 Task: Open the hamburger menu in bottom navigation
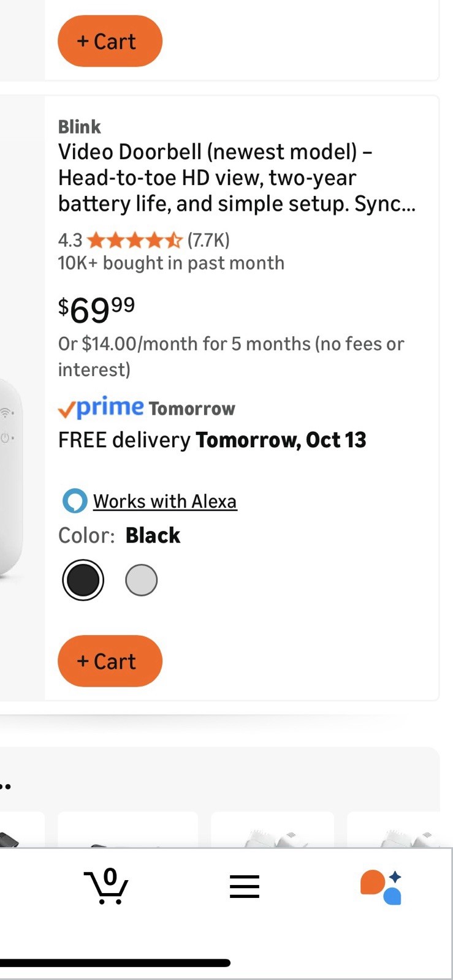click(x=245, y=886)
